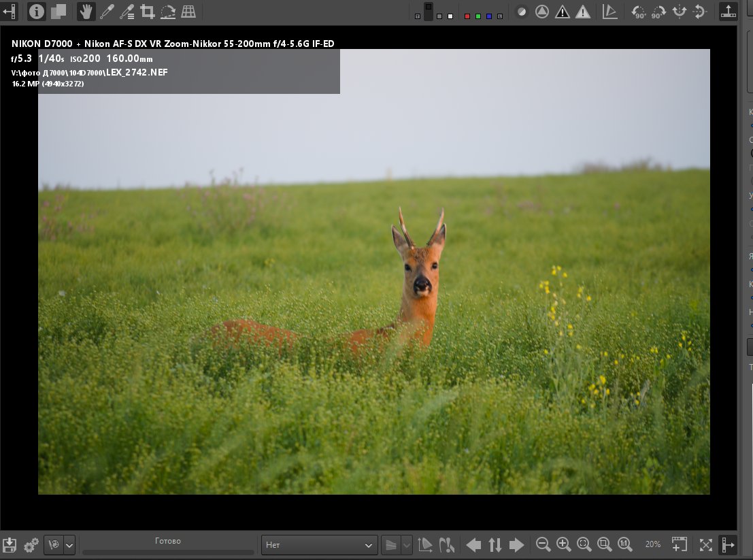Rotate the image 90° left
753x560 pixels.
pos(638,12)
